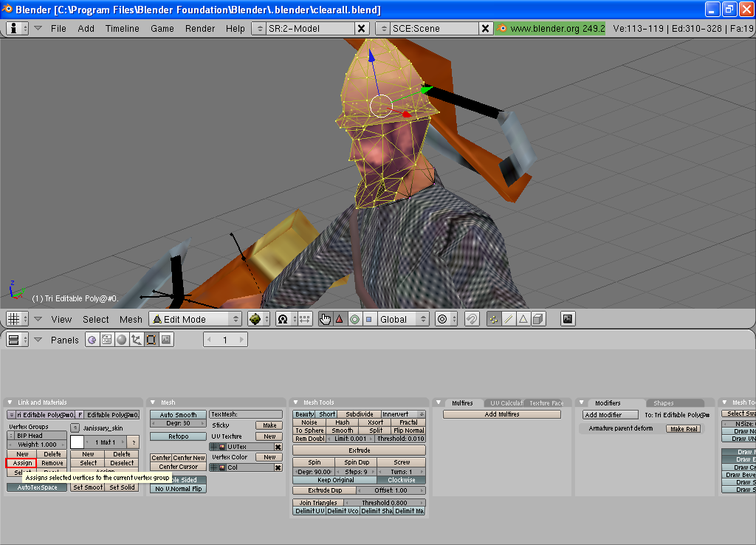
Task: Open the File menu
Action: coord(58,29)
